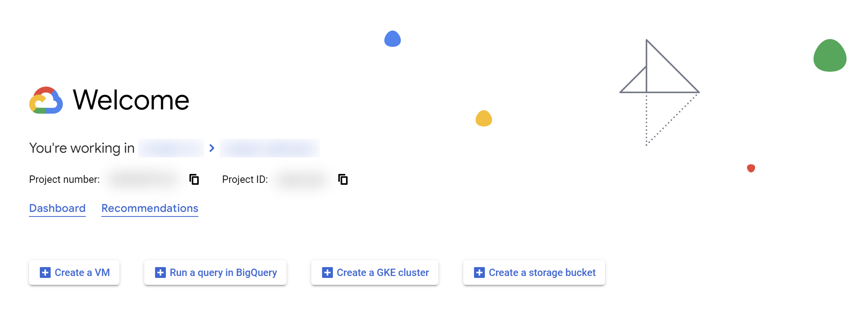
Task: Switch to the Recommendations tab
Action: coord(150,208)
